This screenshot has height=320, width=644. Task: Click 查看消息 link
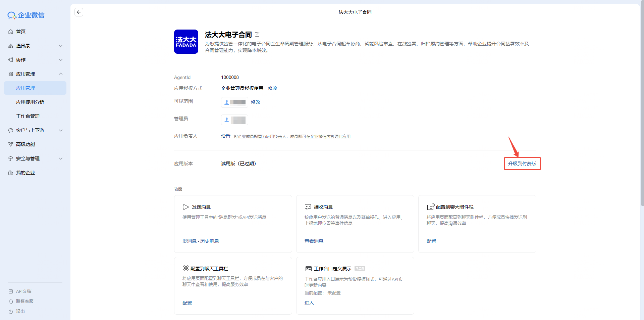pyautogui.click(x=314, y=241)
